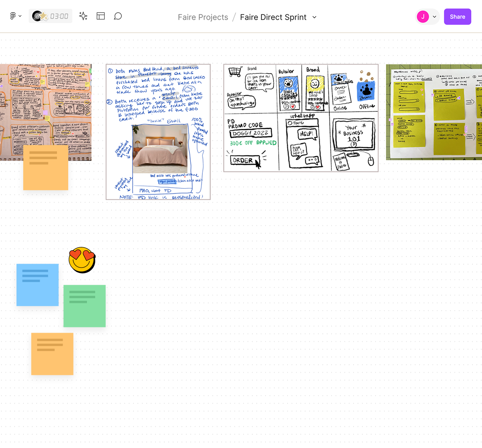Select the pink-toned storyboard sketch image
Viewport: 482px width, 448px height.
click(x=46, y=112)
